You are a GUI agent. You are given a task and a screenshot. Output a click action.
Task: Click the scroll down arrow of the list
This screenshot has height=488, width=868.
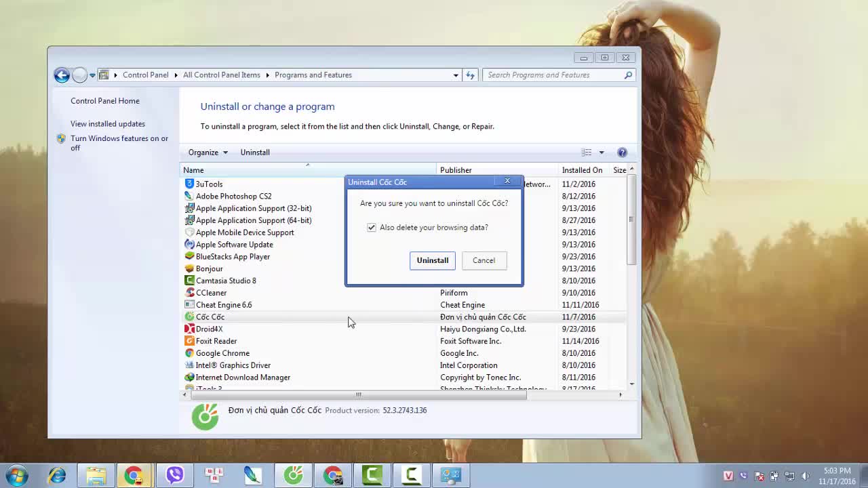(x=631, y=384)
